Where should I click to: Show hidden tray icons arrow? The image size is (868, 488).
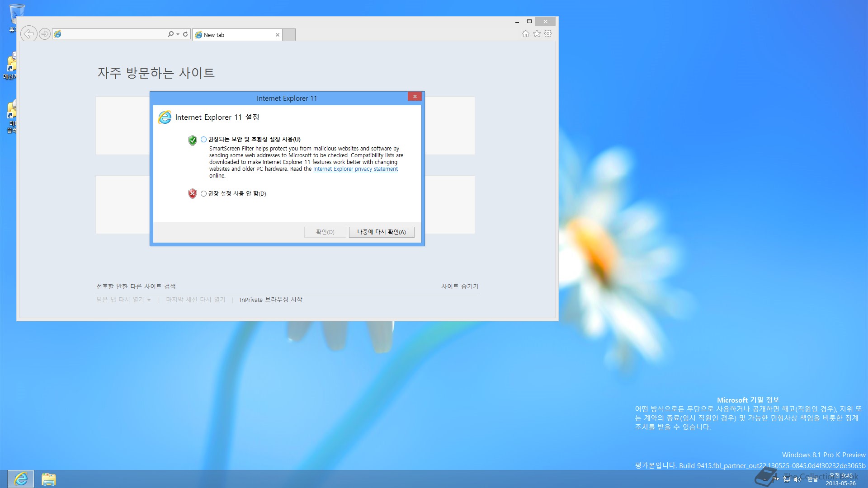pos(764,479)
